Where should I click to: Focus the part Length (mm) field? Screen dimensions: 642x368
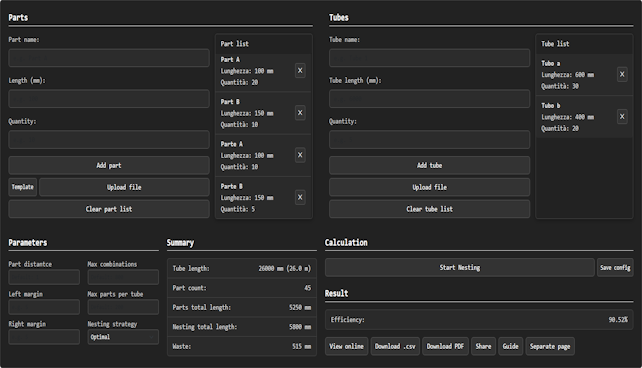(x=109, y=99)
